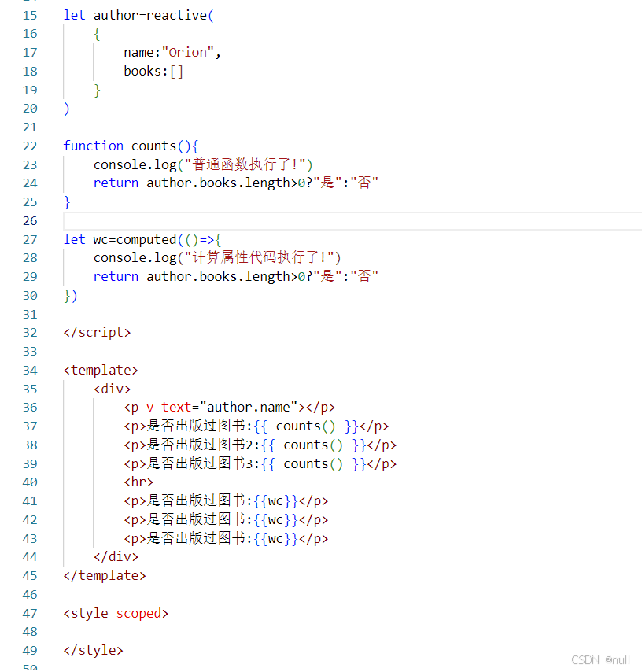Click line number 47 in the gutter
Viewport: 642px width, 672px height.
point(30,613)
